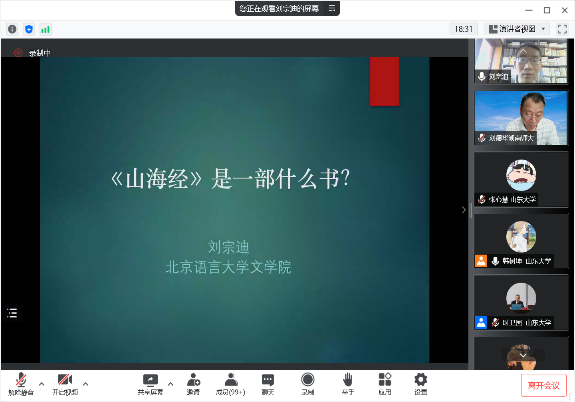Collapse the participant video sidebar arrow
Viewport: 575px width, 402px height.
(x=464, y=209)
